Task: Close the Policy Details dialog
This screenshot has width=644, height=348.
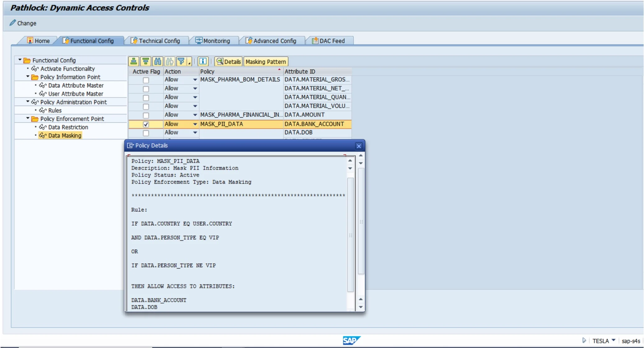Action: point(359,146)
